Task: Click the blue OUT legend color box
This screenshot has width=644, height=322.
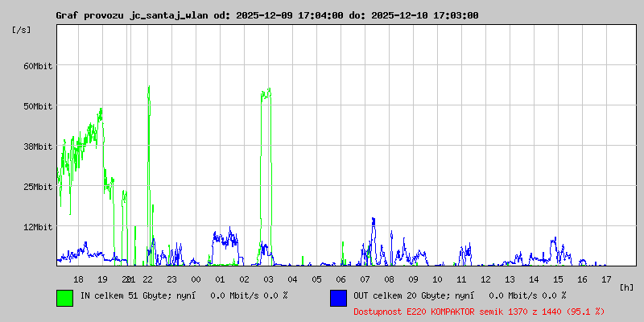Action: [338, 298]
